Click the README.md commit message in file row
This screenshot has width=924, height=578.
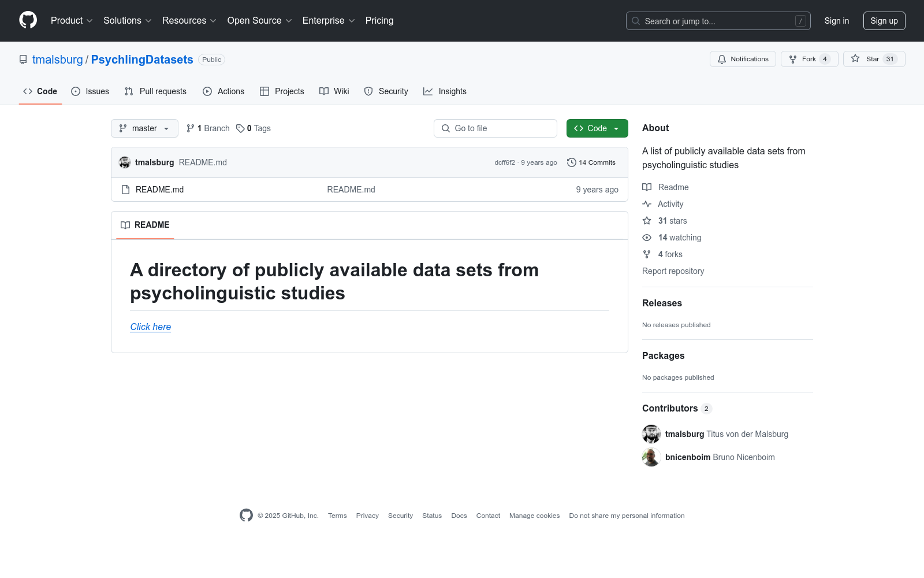pos(351,190)
